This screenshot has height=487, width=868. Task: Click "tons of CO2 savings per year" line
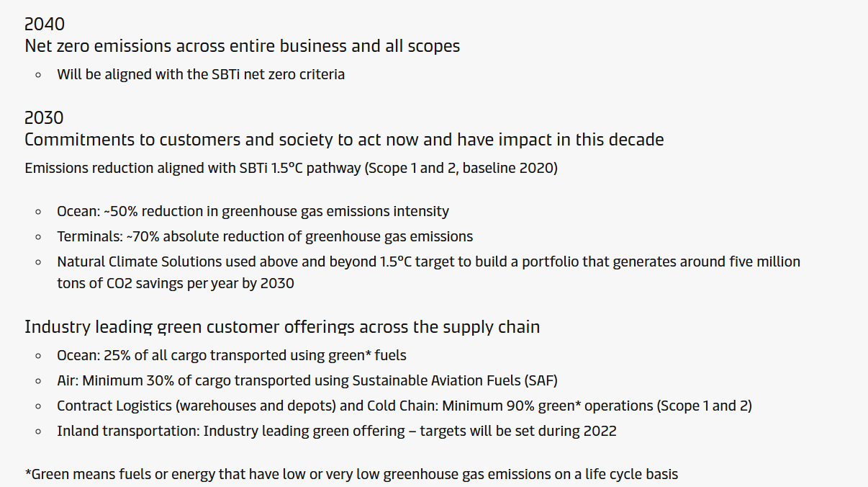176,283
